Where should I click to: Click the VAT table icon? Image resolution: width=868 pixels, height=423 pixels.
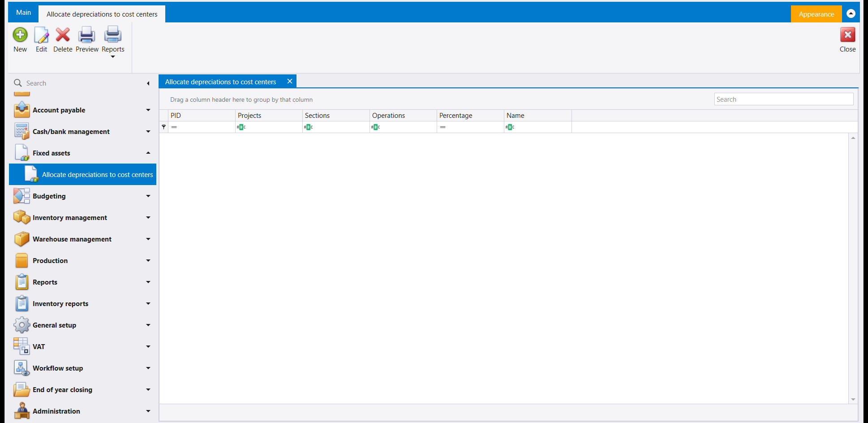(21, 346)
